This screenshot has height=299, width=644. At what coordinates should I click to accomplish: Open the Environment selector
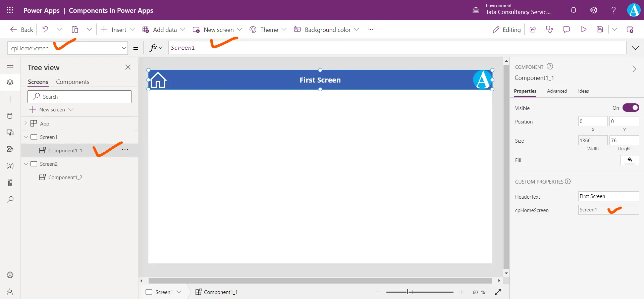(512, 10)
